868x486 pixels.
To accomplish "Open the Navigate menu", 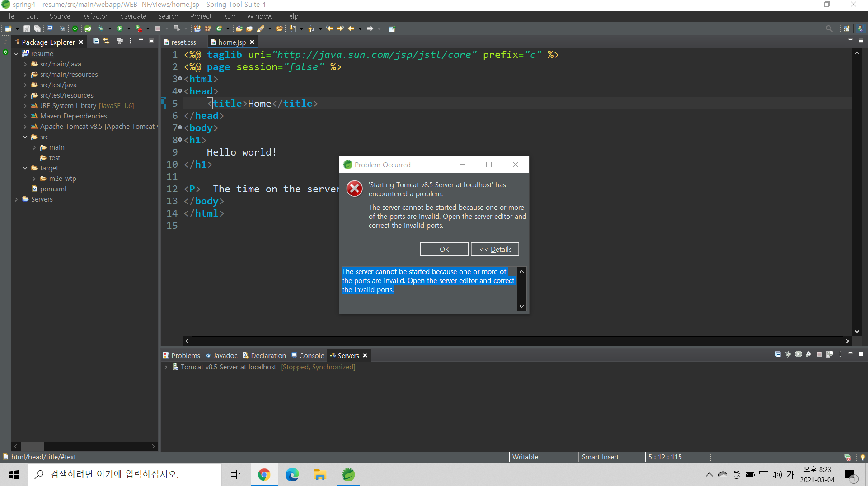I will (132, 16).
